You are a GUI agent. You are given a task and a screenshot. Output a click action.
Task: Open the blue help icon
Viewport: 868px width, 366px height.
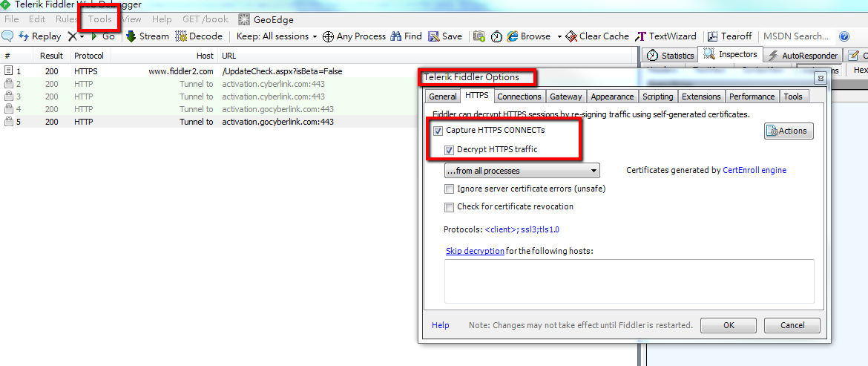pyautogui.click(x=844, y=36)
